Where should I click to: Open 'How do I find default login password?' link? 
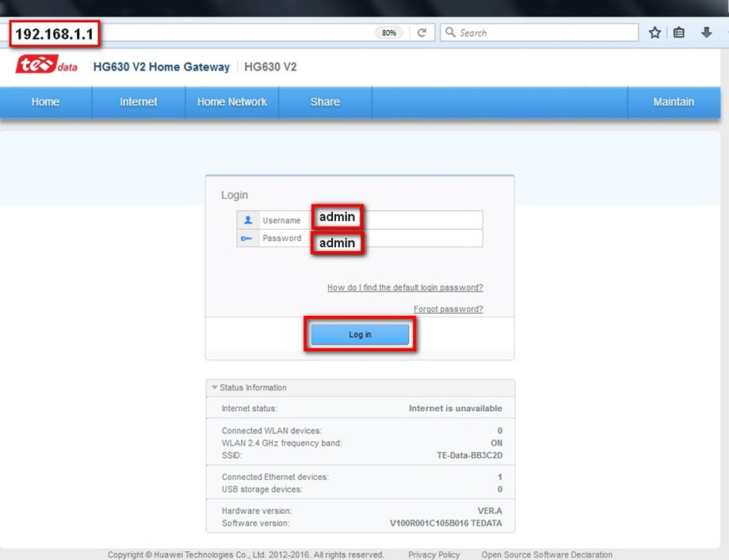pyautogui.click(x=405, y=288)
